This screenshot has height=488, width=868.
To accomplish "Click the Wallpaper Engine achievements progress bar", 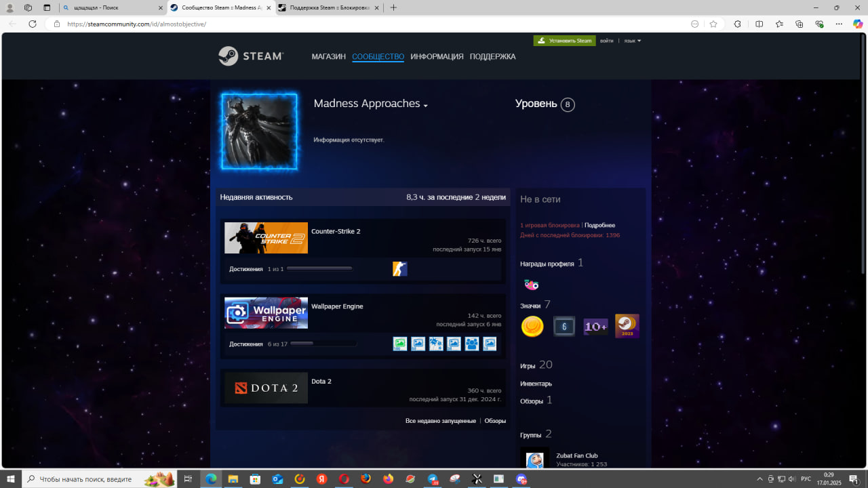I will coord(323,344).
